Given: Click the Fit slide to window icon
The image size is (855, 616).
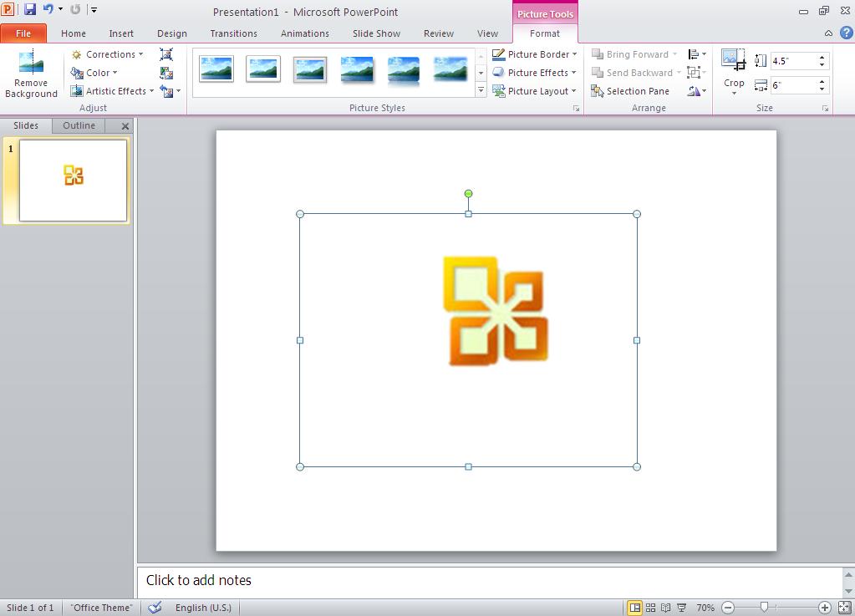Looking at the screenshot, I should (x=845, y=608).
